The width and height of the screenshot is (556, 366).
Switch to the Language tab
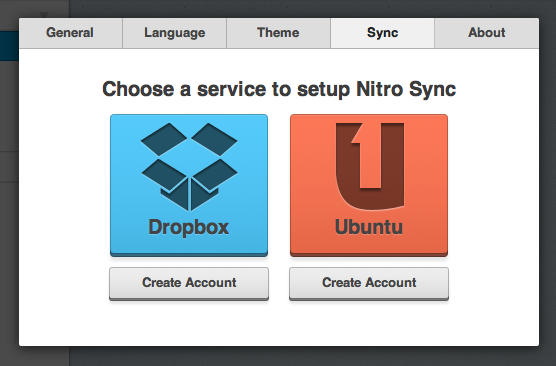(174, 33)
